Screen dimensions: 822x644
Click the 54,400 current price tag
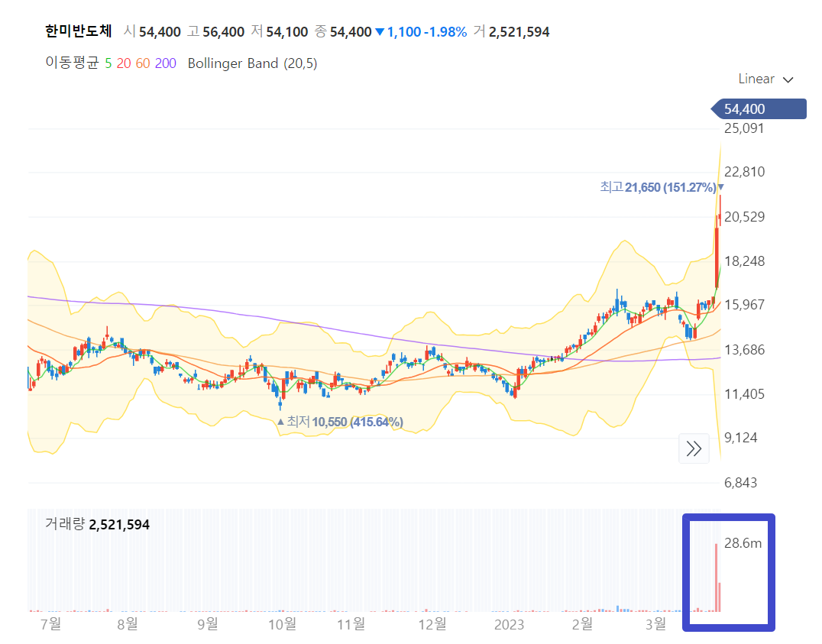pos(759,109)
